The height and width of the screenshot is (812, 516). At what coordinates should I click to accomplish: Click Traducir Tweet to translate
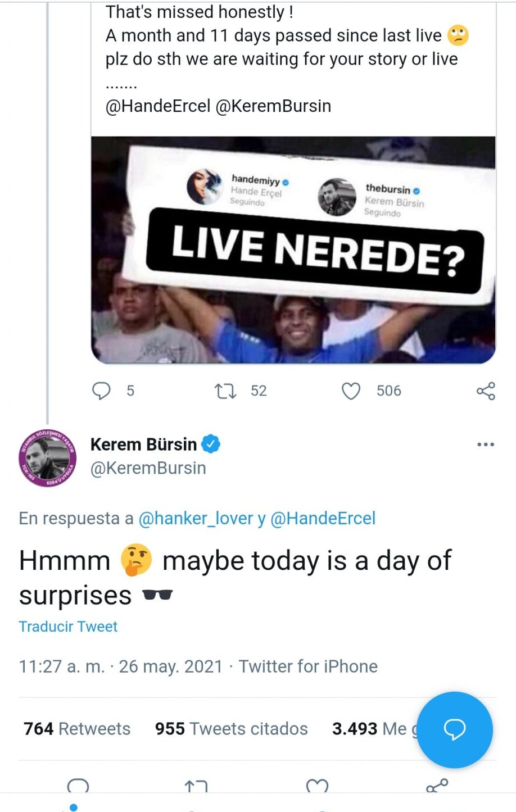click(68, 627)
